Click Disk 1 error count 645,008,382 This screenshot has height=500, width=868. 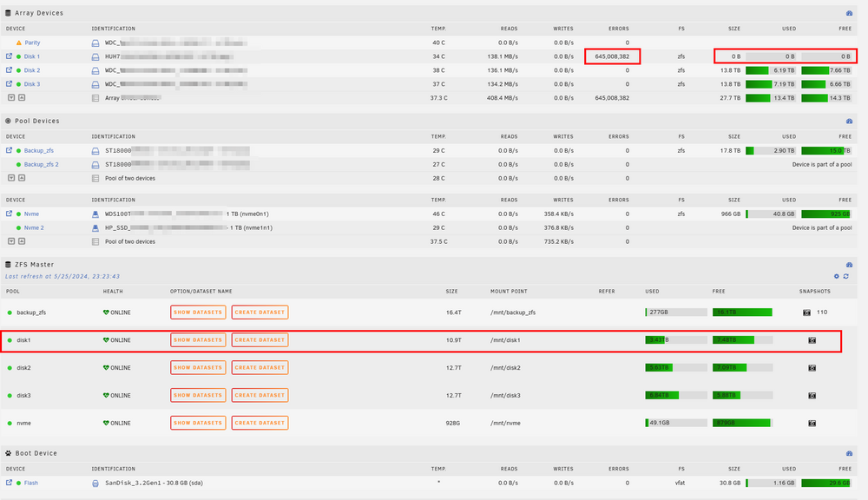[x=612, y=56]
